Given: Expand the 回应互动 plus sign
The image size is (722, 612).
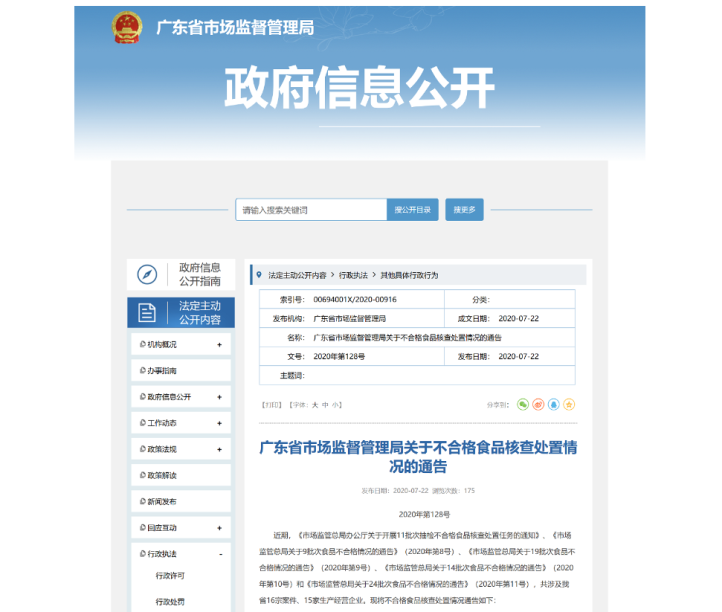Looking at the screenshot, I should [220, 528].
